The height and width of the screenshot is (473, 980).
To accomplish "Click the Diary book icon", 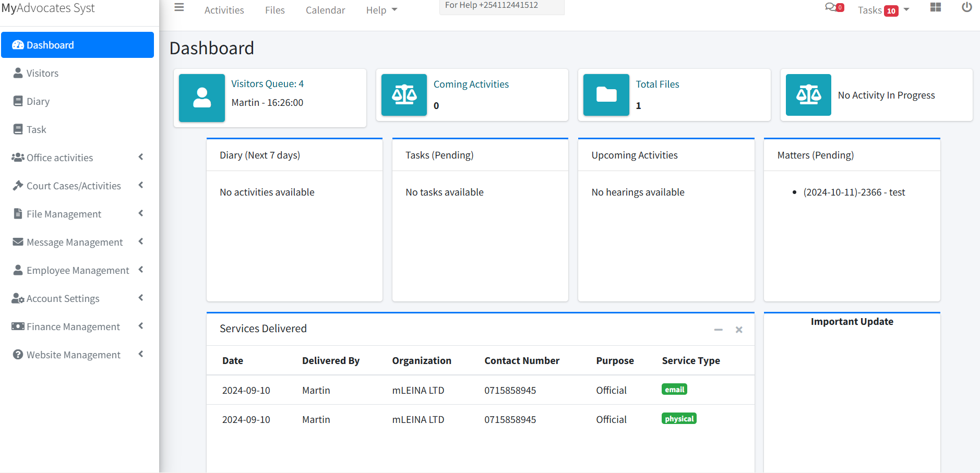I will tap(19, 101).
